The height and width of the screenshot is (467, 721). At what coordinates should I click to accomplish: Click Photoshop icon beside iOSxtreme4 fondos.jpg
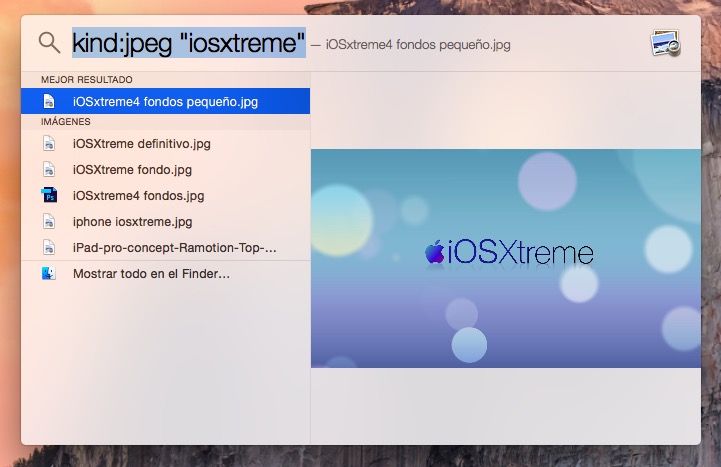click(x=49, y=195)
